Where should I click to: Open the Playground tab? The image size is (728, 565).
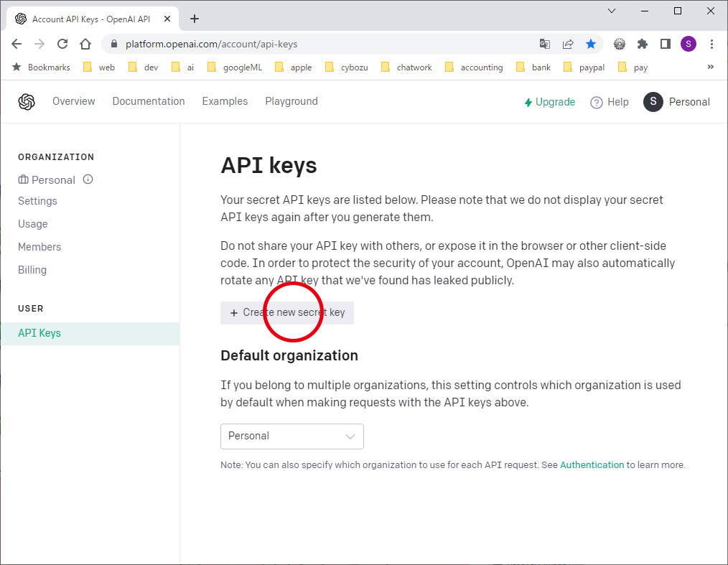291,101
